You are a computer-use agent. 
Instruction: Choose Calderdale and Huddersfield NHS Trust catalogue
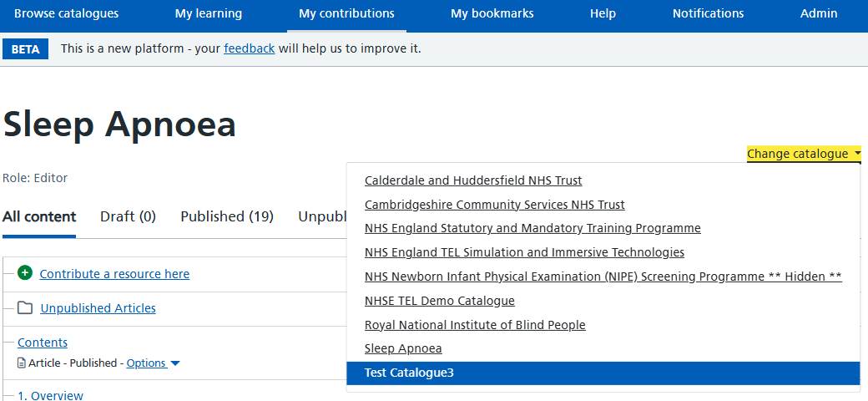pyautogui.click(x=473, y=180)
